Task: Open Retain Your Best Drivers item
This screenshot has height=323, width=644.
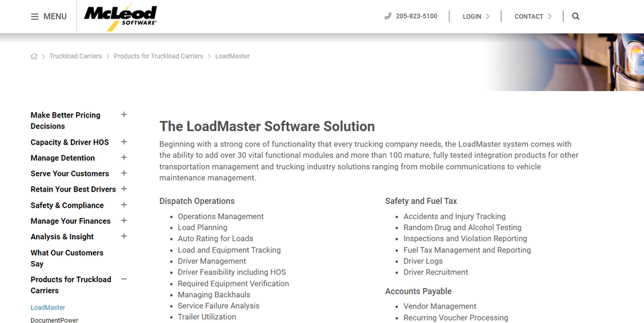Action: 73,189
